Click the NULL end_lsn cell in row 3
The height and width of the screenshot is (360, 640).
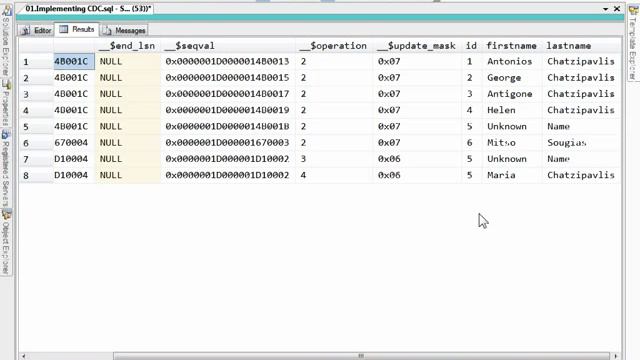(128, 94)
